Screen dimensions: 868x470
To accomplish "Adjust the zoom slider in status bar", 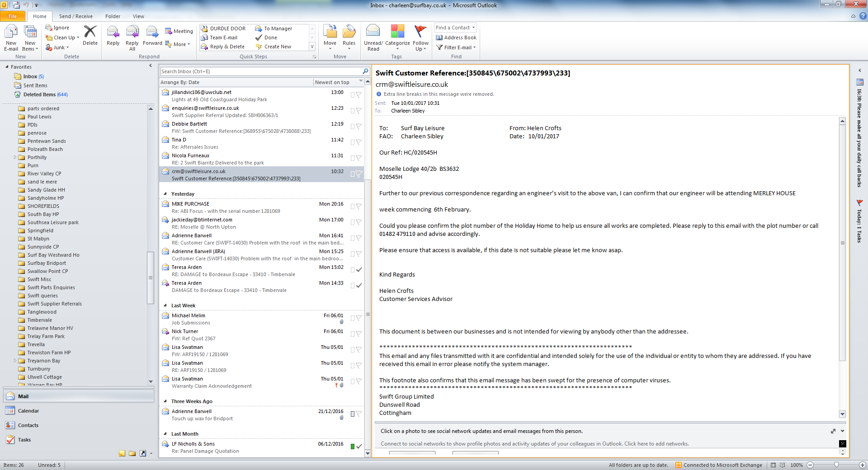I will pyautogui.click(x=836, y=465).
